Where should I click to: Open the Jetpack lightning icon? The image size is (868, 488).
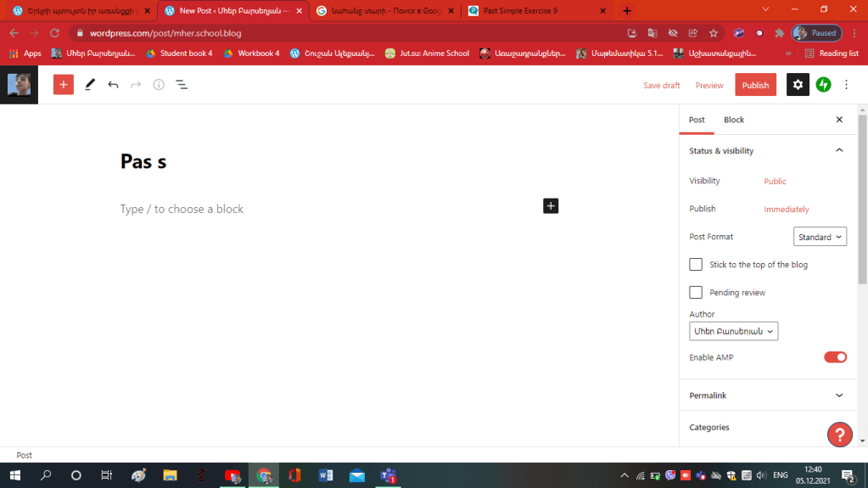coord(823,85)
